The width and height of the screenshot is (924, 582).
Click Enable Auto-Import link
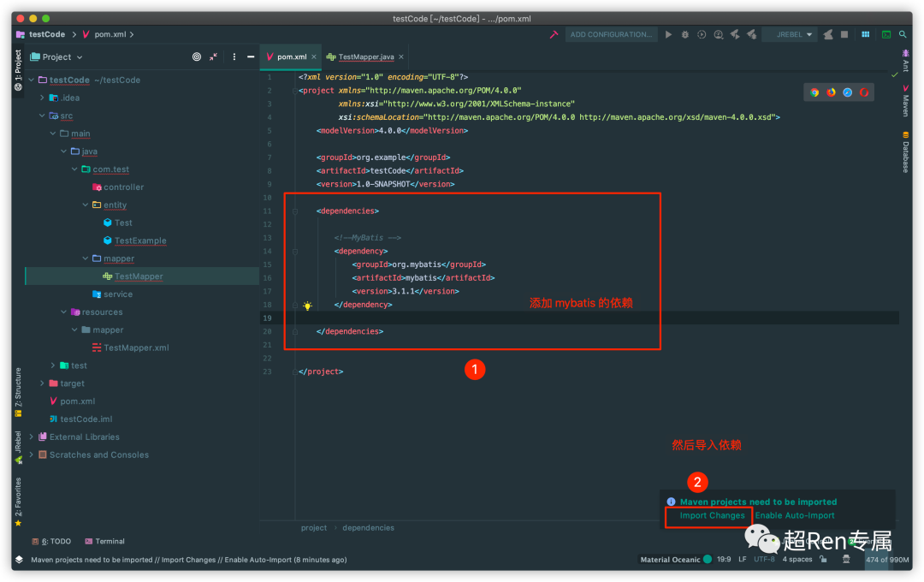tap(794, 515)
